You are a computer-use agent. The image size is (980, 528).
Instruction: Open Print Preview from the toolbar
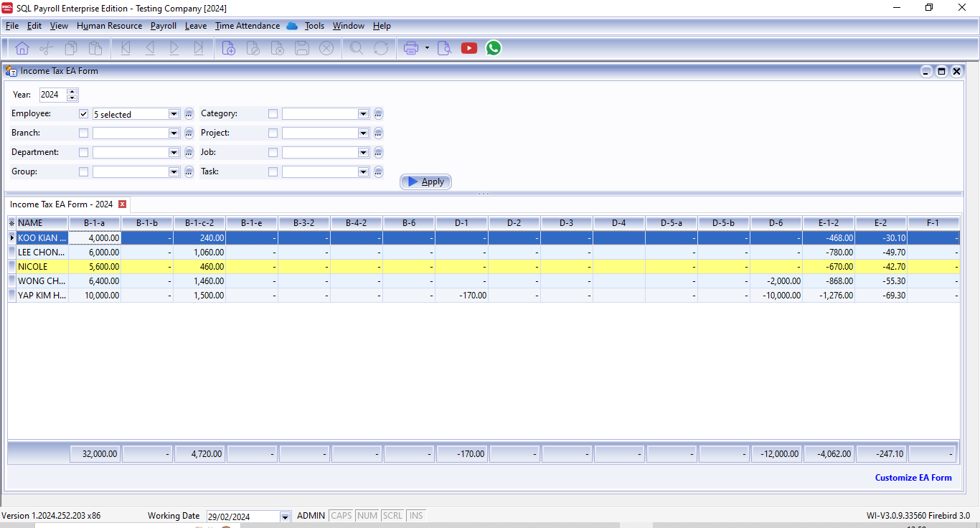[x=445, y=48]
